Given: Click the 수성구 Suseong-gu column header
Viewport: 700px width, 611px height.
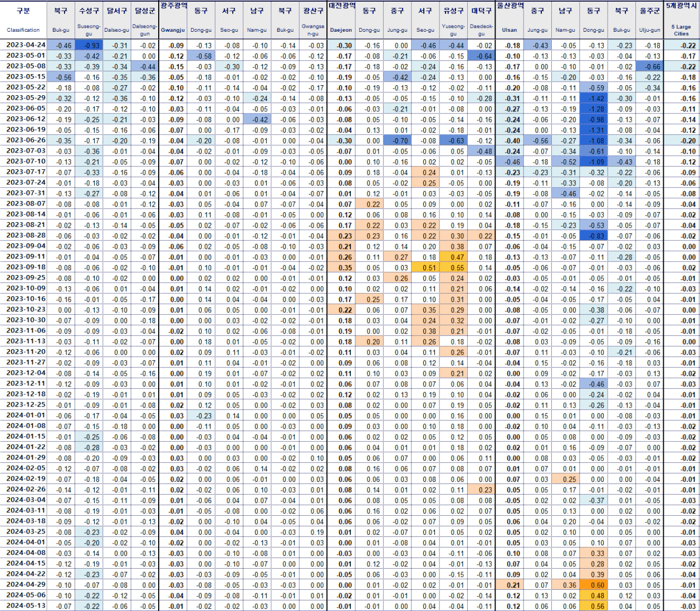Looking at the screenshot, I should pos(89,20).
